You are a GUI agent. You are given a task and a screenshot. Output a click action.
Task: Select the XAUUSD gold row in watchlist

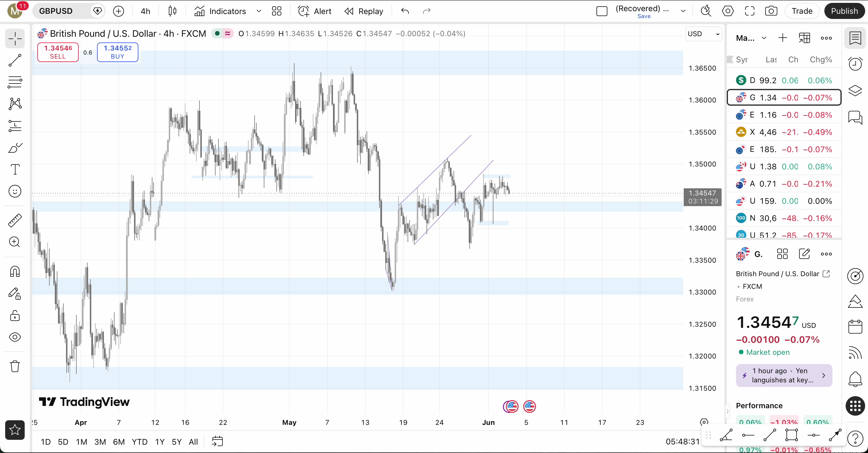pos(784,132)
